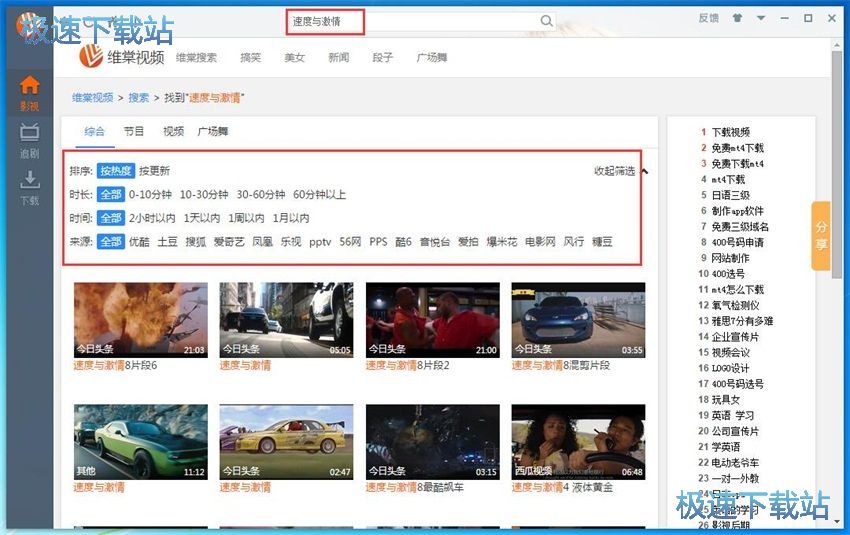The image size is (850, 535).
Task: Open the yellow car 02:47 thumbnail
Action: click(x=286, y=441)
